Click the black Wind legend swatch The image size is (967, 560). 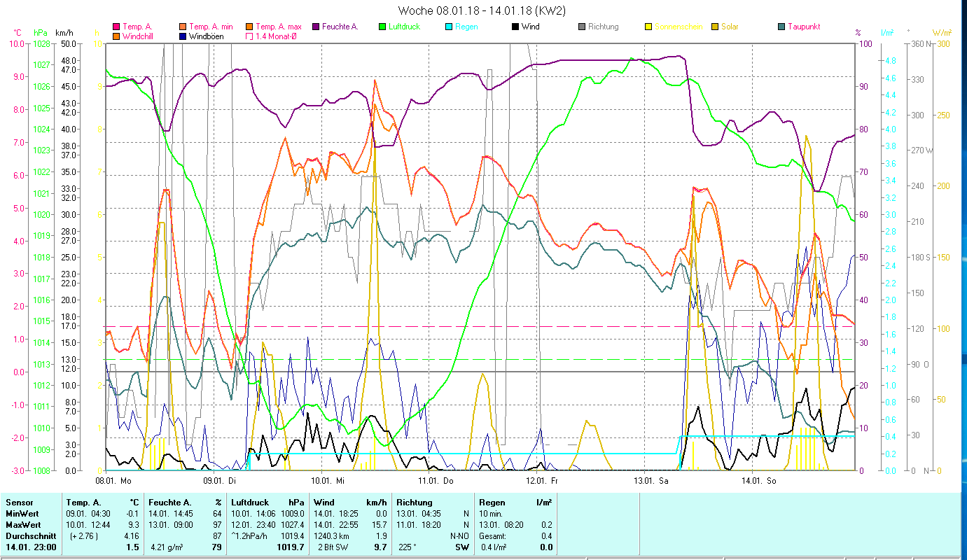click(x=515, y=27)
